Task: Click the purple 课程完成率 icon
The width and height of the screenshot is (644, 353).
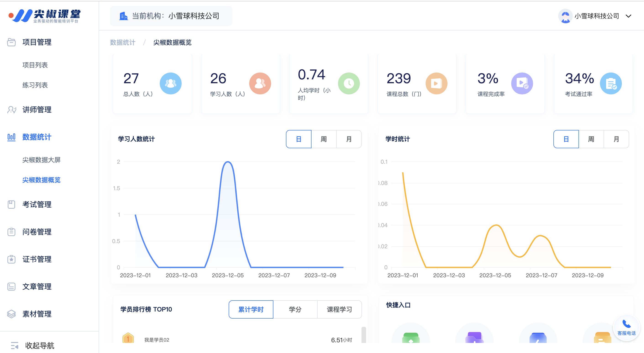Action: point(522,83)
